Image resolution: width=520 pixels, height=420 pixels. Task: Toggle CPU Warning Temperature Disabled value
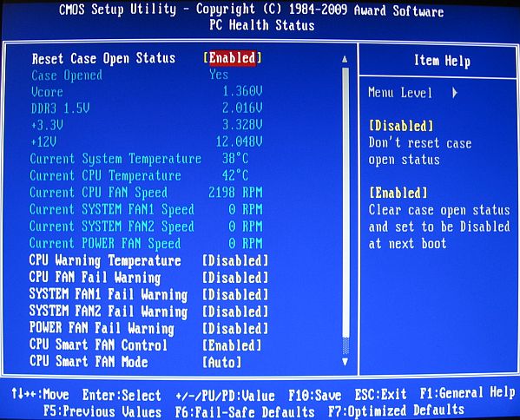235,261
